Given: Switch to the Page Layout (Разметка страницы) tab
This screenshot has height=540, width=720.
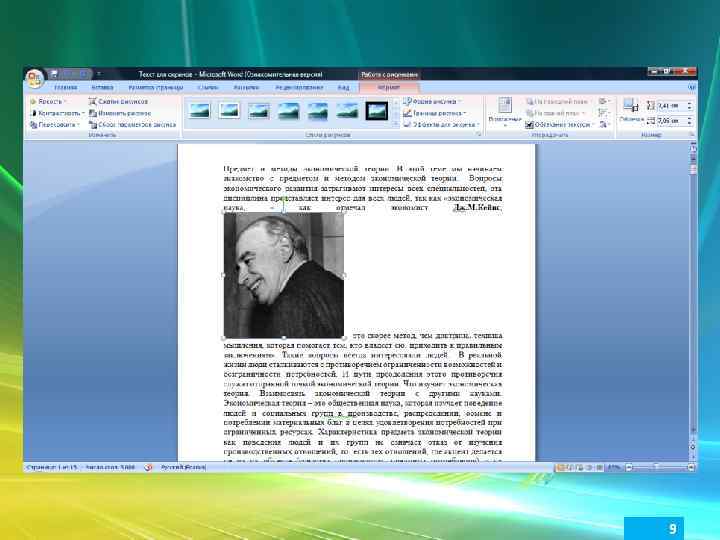Looking at the screenshot, I should 156,87.
